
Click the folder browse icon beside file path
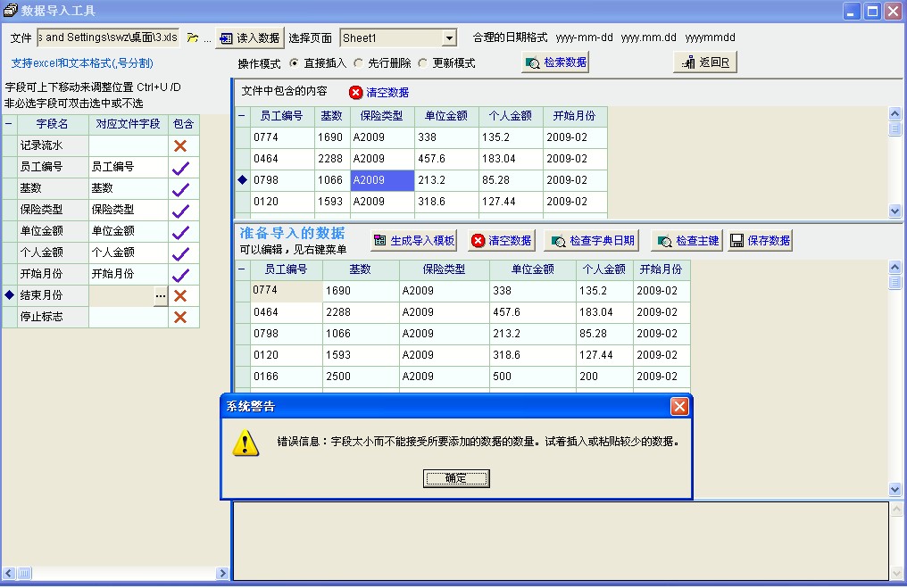193,38
